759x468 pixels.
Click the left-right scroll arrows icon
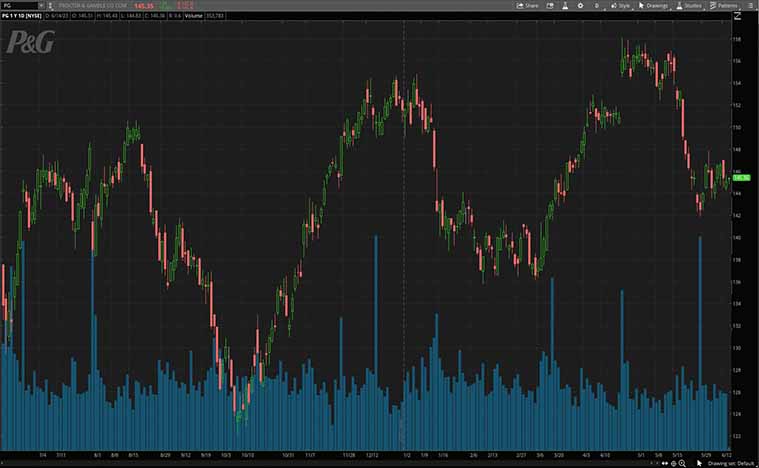point(665,463)
